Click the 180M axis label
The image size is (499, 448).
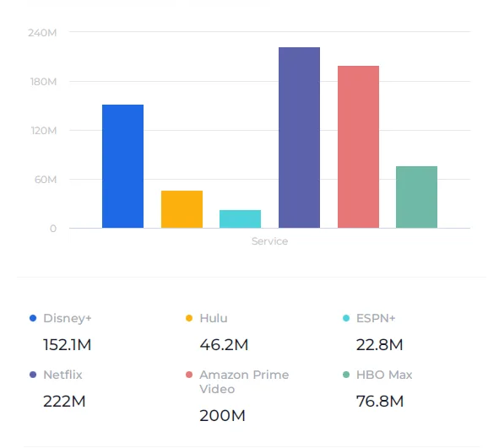pyautogui.click(x=44, y=82)
